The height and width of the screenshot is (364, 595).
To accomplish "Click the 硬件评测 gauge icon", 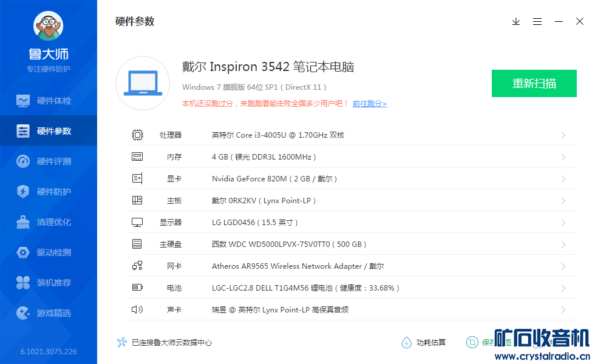I will [x=23, y=161].
